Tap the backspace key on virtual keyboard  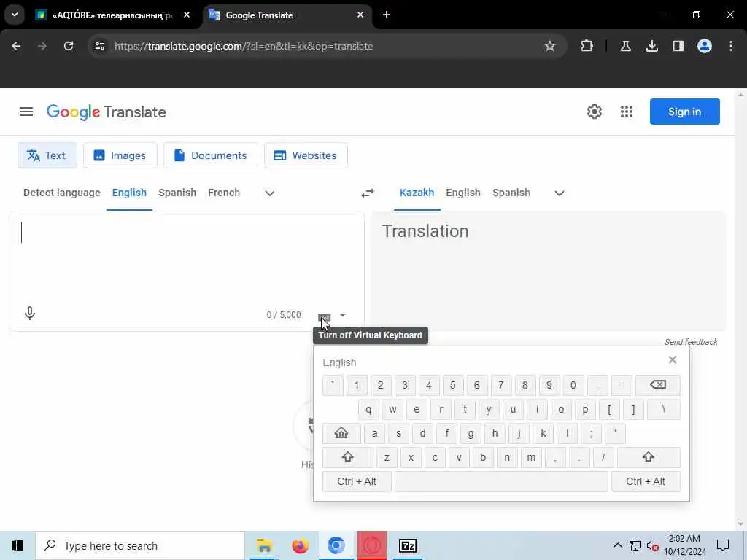(658, 385)
